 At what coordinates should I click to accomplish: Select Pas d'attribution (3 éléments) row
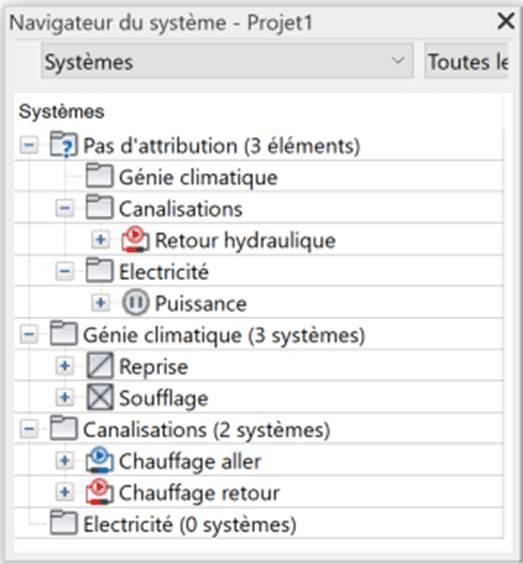pyautogui.click(x=259, y=145)
